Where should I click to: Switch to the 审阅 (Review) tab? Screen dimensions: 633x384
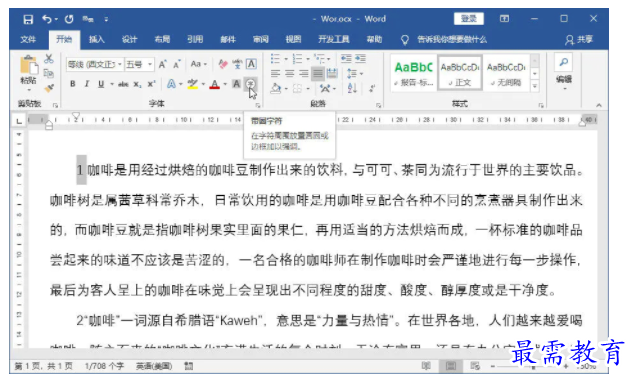[x=260, y=40]
